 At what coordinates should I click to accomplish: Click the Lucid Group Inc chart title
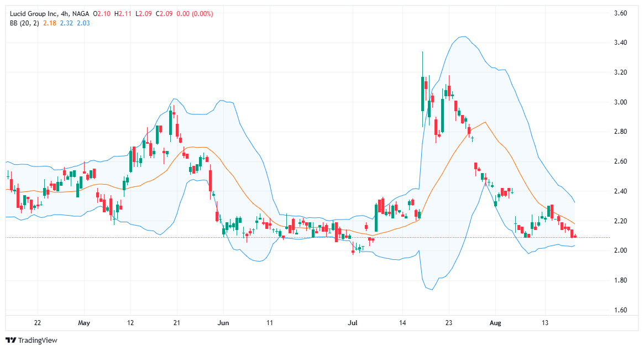(x=34, y=13)
